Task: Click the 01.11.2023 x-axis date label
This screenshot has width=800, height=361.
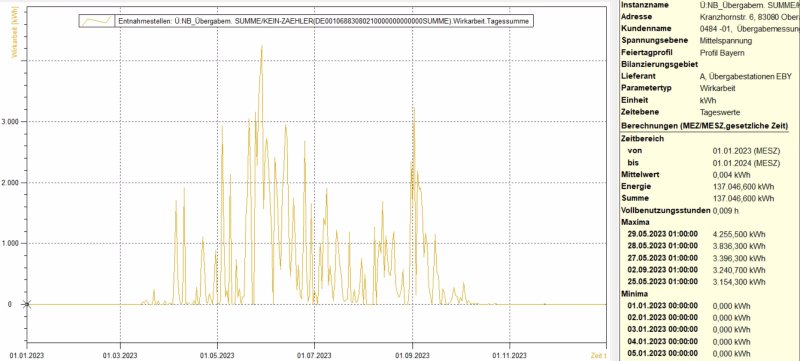Action: pyautogui.click(x=509, y=354)
